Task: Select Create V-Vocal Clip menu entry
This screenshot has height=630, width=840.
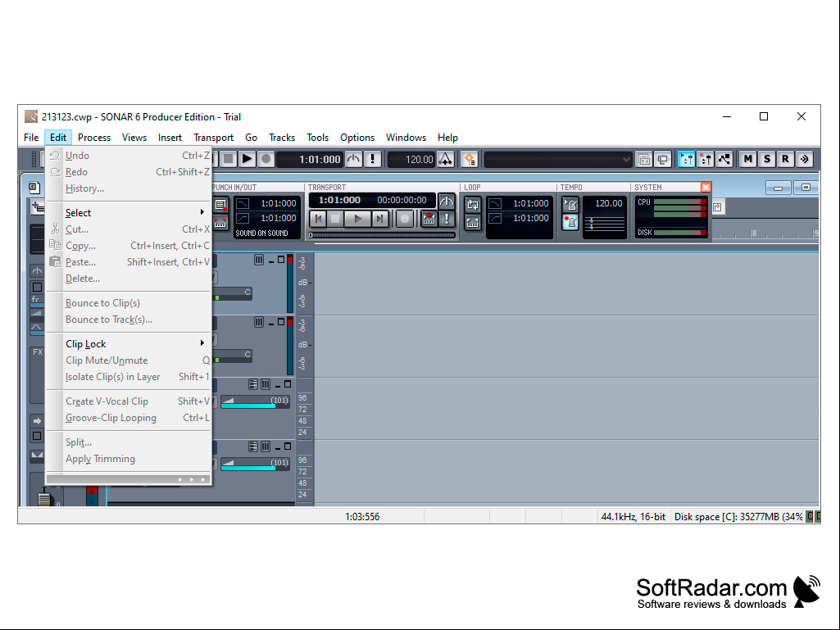Action: tap(128, 401)
